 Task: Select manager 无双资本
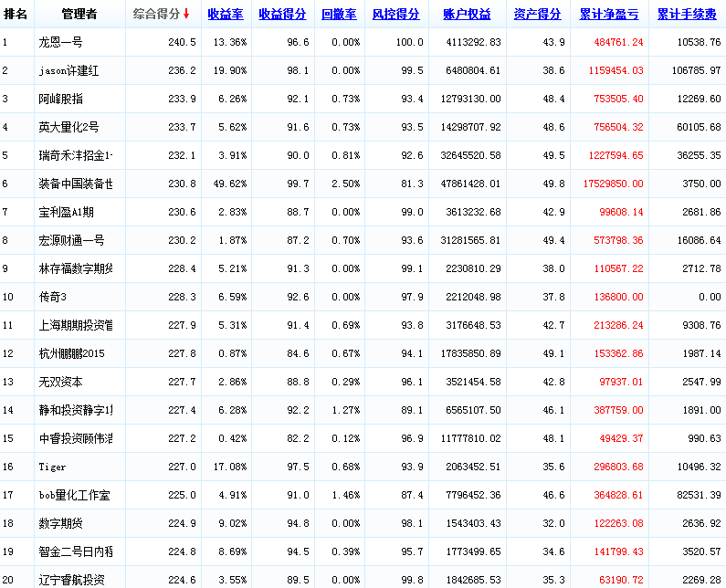[60, 381]
